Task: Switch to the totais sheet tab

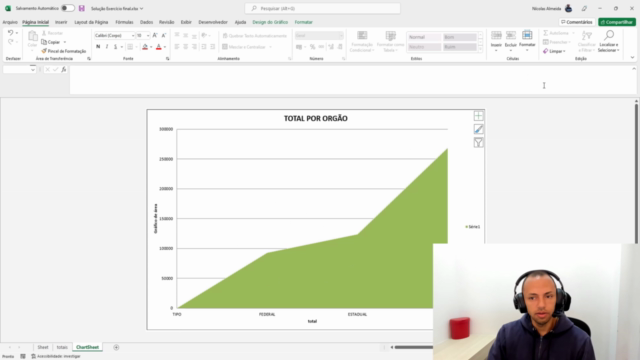Action: [x=62, y=347]
